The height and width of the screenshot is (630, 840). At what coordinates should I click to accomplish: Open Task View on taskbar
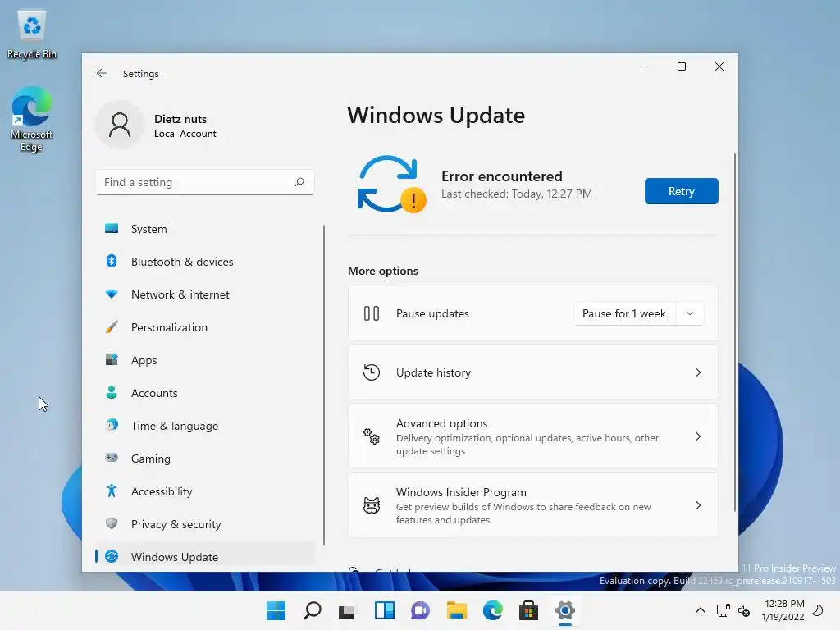348,610
